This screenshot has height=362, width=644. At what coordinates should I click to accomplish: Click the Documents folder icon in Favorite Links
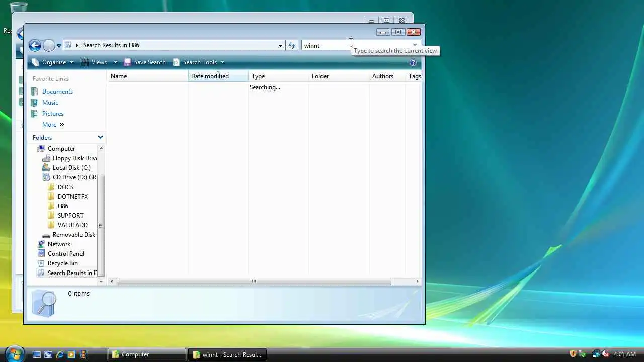(35, 92)
